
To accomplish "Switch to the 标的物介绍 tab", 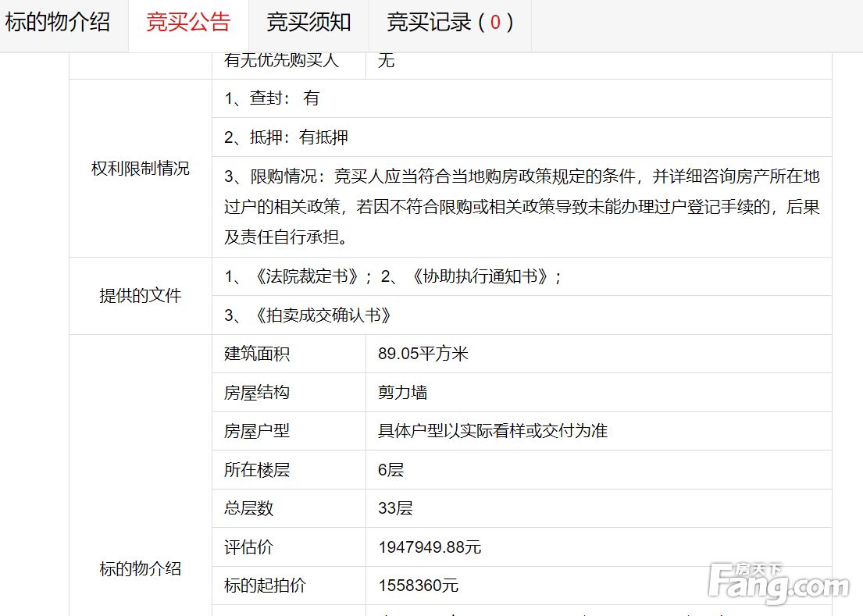I will click(59, 23).
